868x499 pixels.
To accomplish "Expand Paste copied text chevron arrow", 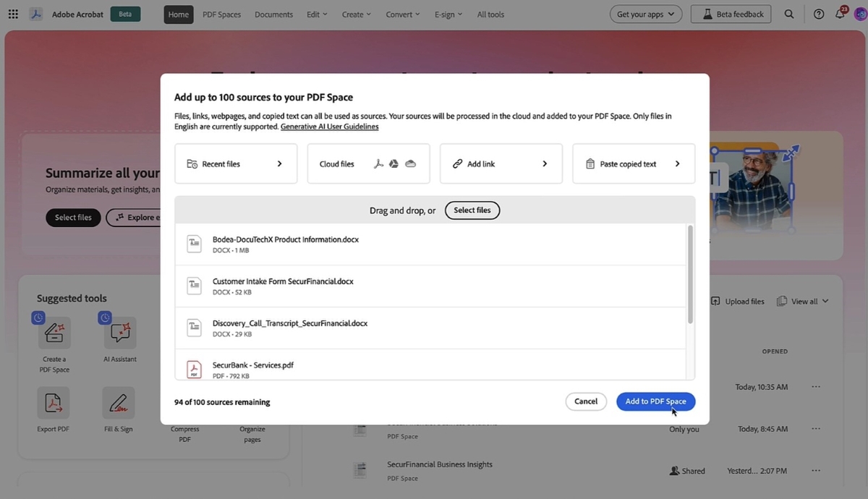I will coord(678,164).
